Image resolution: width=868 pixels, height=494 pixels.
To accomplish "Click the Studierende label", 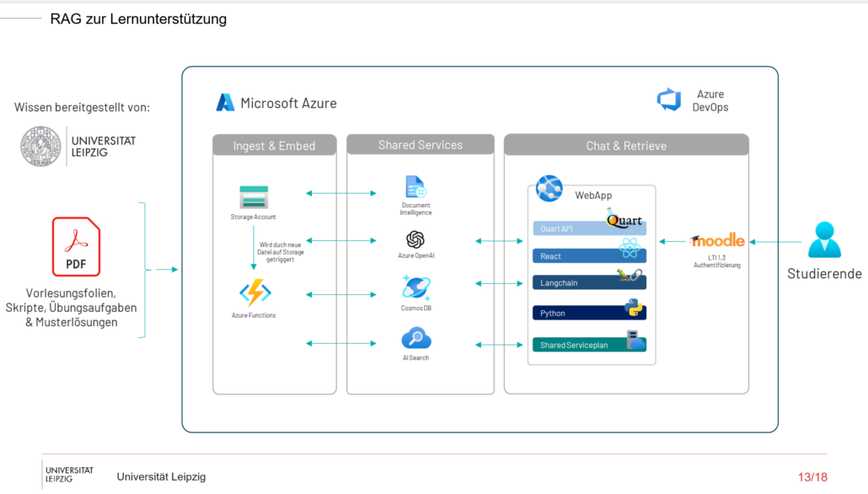I will [x=824, y=273].
